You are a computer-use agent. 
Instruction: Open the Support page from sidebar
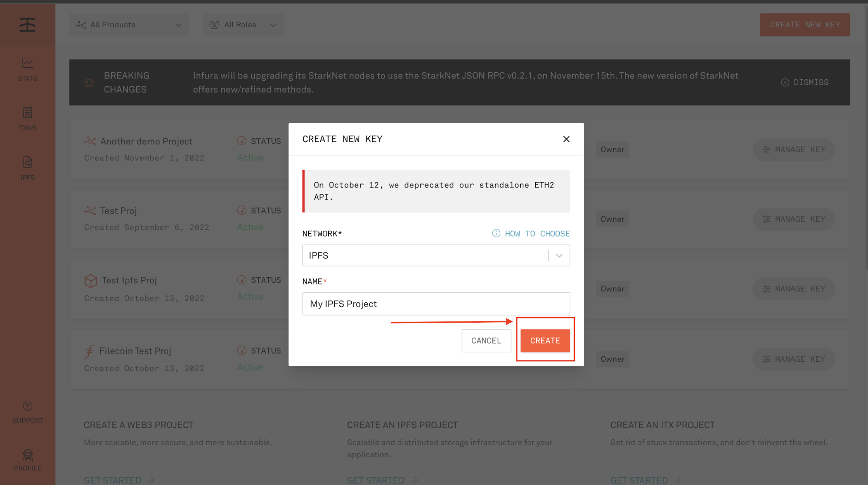point(27,413)
